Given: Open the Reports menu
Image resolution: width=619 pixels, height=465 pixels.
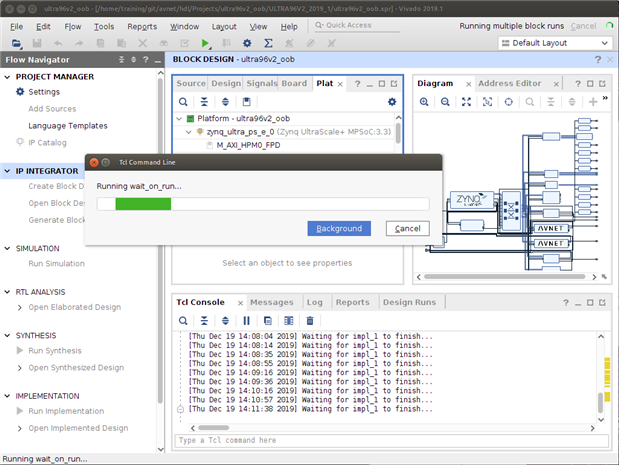Looking at the screenshot, I should tap(142, 26).
